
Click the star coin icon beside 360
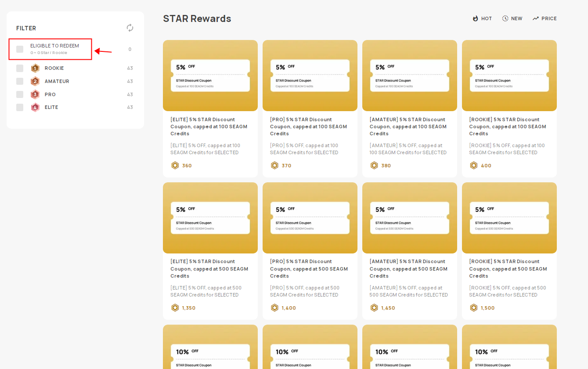tap(175, 165)
